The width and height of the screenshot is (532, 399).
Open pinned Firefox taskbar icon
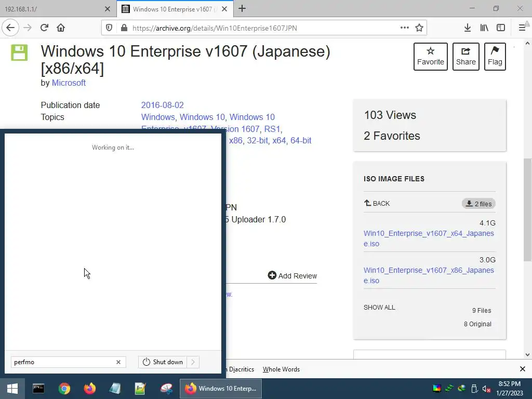(89, 389)
